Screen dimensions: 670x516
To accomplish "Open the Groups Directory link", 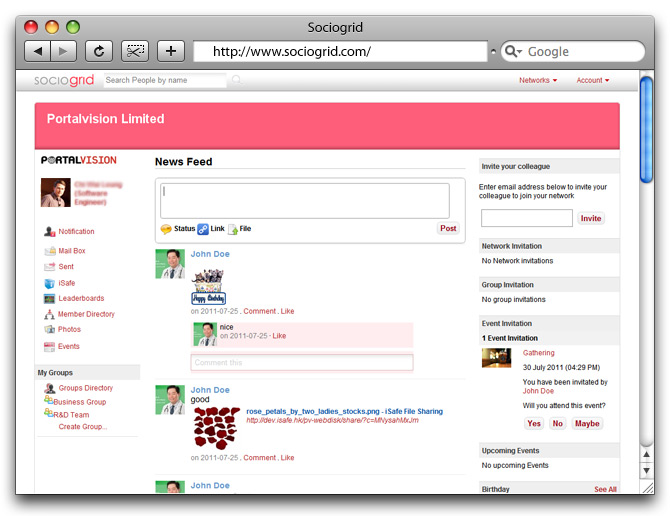I will 86,388.
